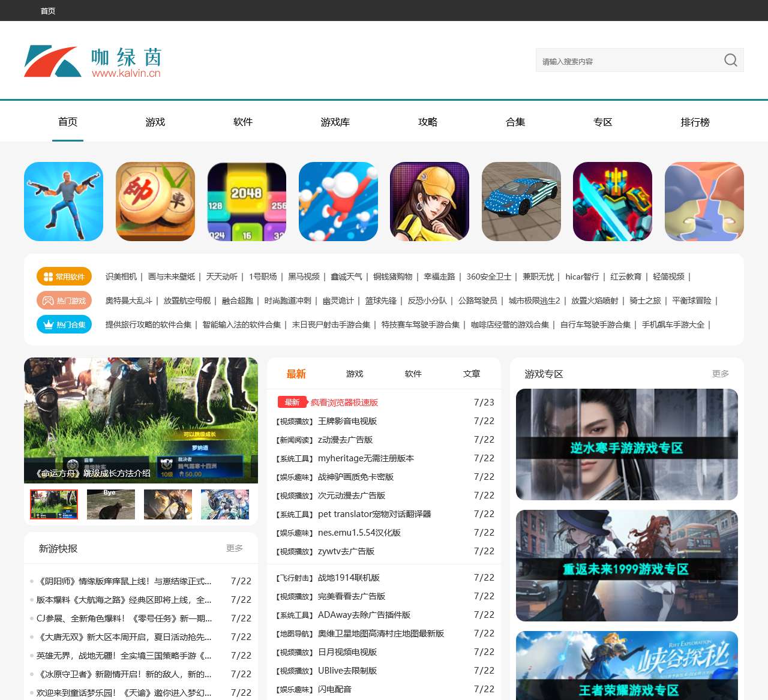Open the 咖绿茵 site logo

[92, 61]
